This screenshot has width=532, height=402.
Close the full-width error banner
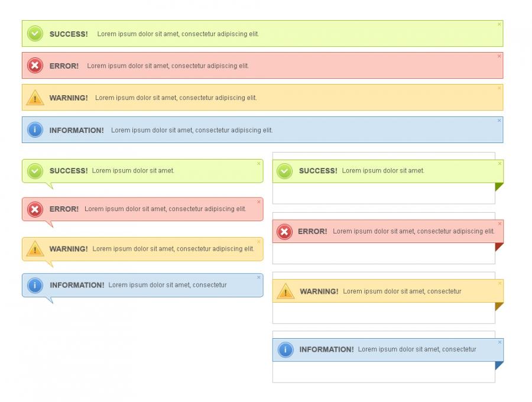point(499,56)
